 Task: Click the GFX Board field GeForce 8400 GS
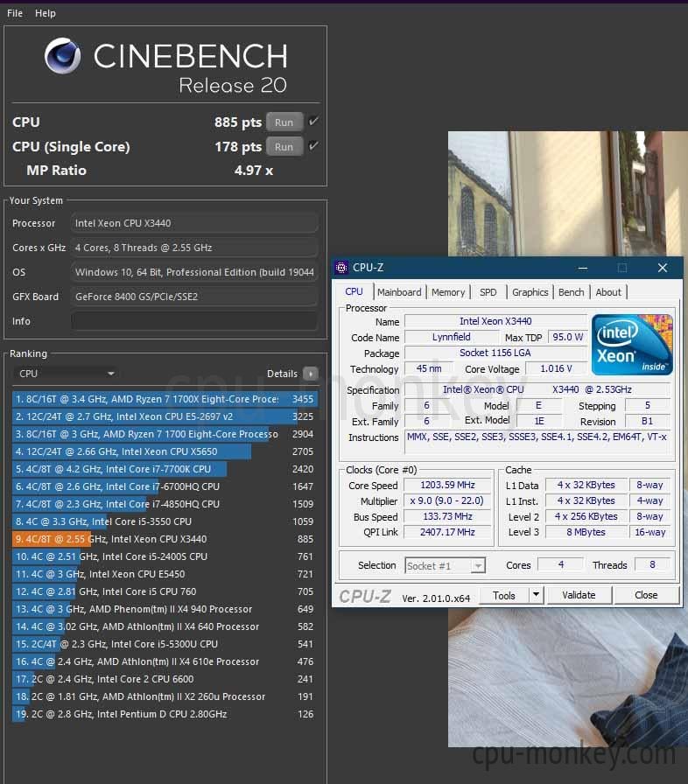point(194,297)
